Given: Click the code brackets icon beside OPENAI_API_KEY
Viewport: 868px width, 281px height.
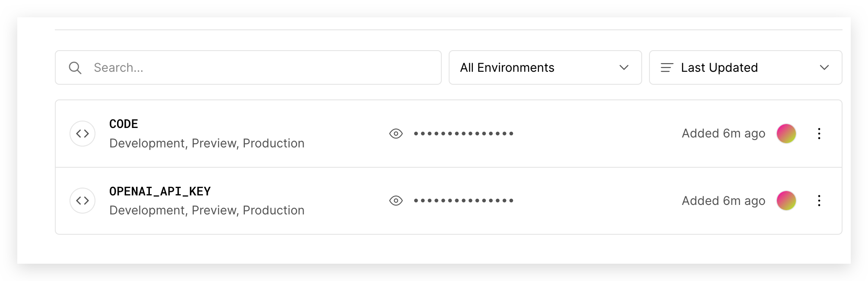Looking at the screenshot, I should (82, 201).
